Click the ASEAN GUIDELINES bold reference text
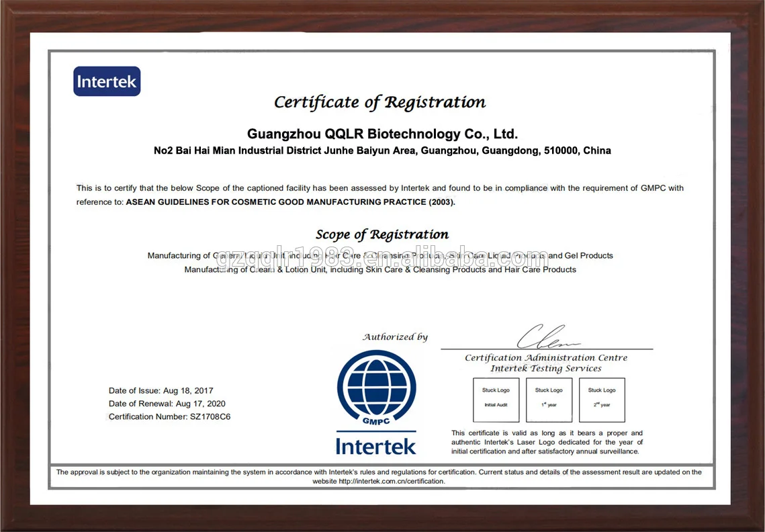Screen dimensions: 765x532 click(290, 202)
